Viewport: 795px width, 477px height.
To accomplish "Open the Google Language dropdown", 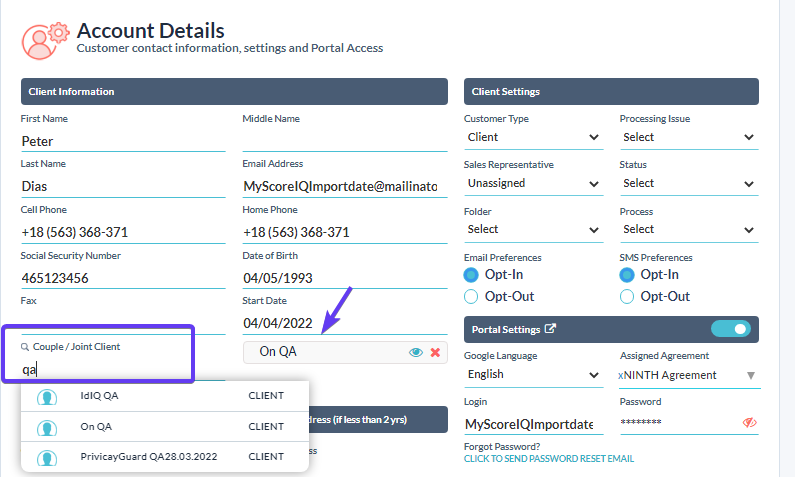I will [533, 375].
